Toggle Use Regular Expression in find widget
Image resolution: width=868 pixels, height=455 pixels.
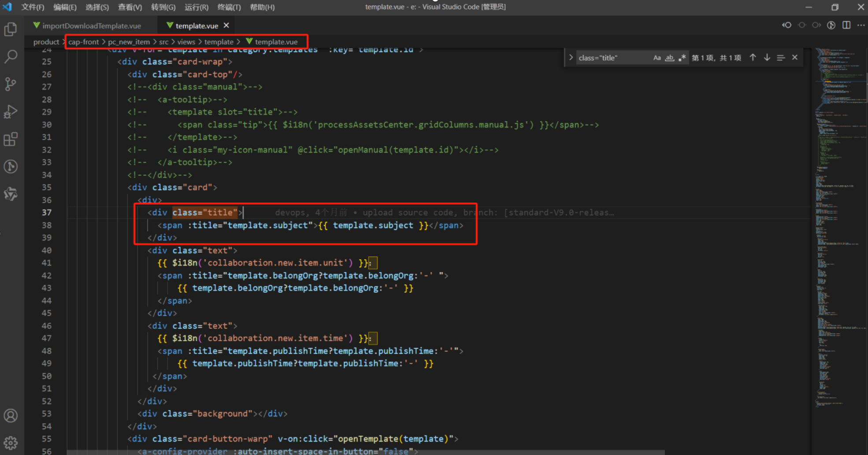[682, 58]
